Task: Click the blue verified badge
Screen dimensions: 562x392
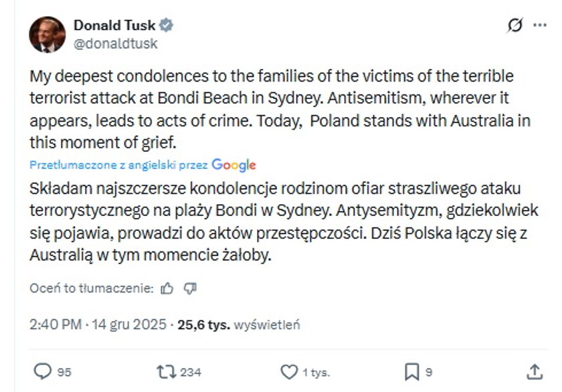Action: 167,25
